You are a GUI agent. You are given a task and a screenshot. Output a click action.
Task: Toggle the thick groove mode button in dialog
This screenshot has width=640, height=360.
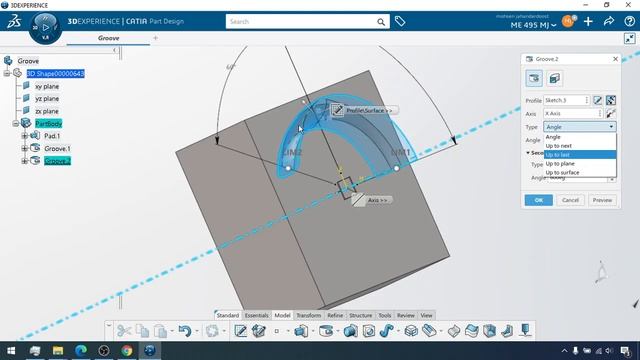point(554,78)
